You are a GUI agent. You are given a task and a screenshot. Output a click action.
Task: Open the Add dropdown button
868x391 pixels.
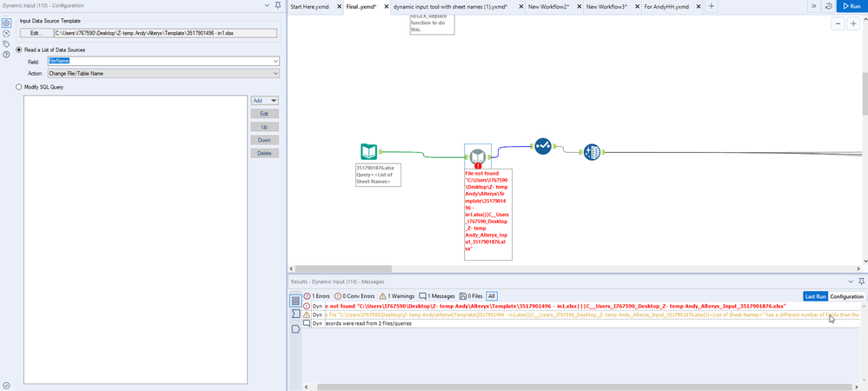pyautogui.click(x=265, y=101)
